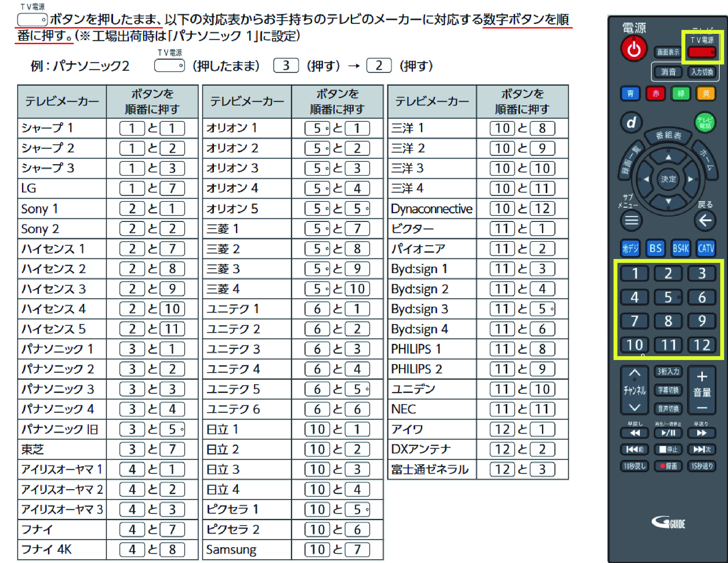Click number 2 on the remote keypad
The width and height of the screenshot is (728, 563).
[668, 273]
